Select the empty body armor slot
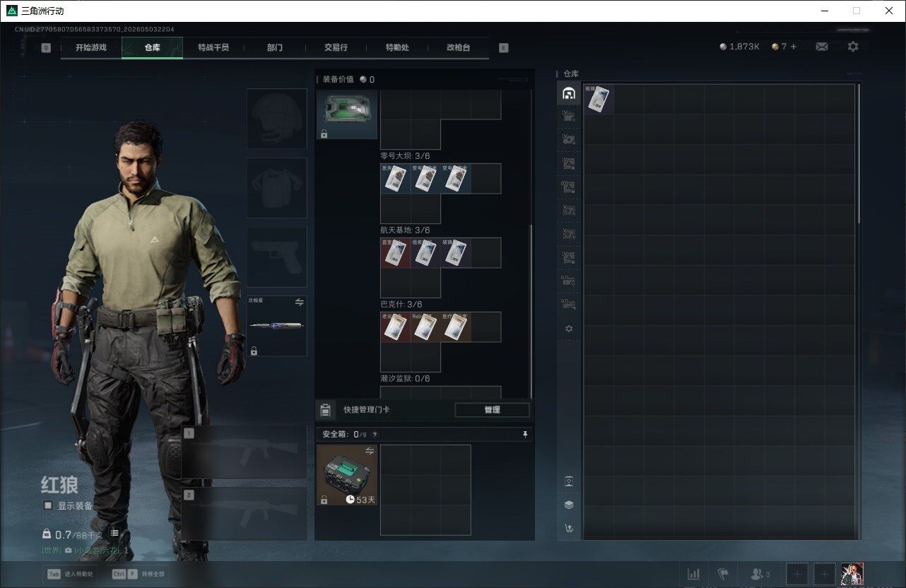The width and height of the screenshot is (906, 588). 276,187
